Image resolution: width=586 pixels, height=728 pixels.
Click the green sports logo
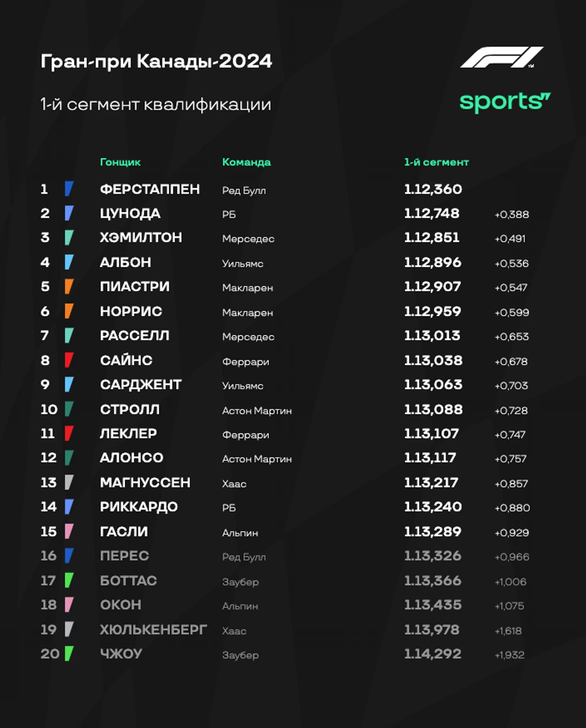pos(505,102)
